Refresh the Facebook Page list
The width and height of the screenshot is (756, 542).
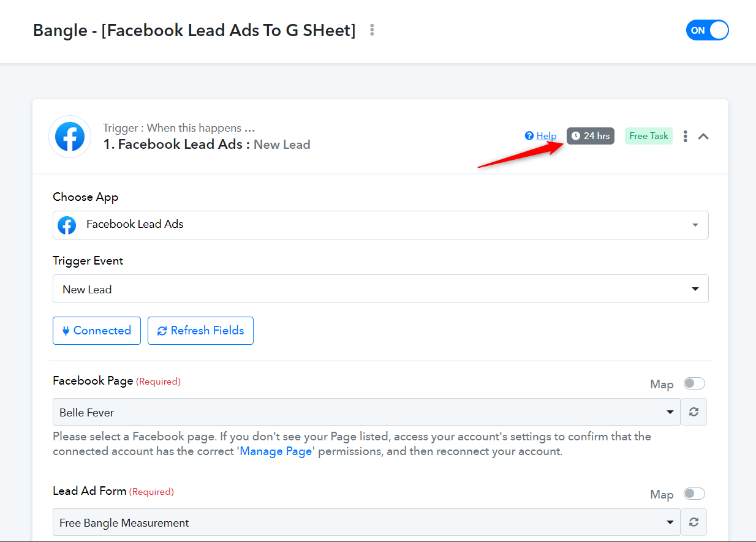[694, 412]
